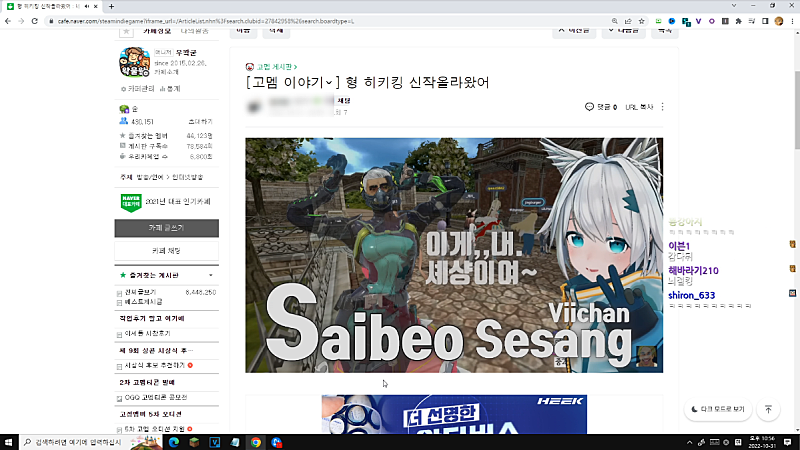Mute audio on the cafe browser tab
The height and width of the screenshot is (450, 800).
click(87, 7)
